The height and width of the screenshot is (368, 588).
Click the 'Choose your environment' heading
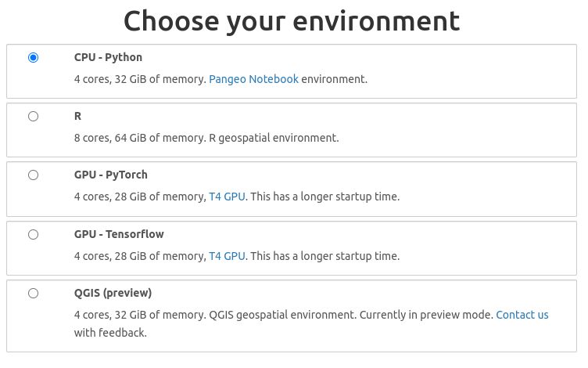pyautogui.click(x=292, y=21)
